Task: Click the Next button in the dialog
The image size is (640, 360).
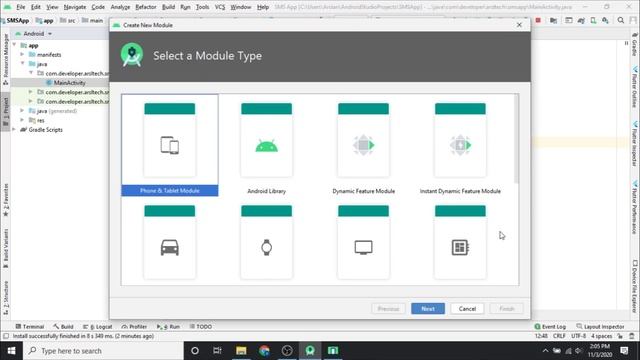Action: tap(428, 309)
